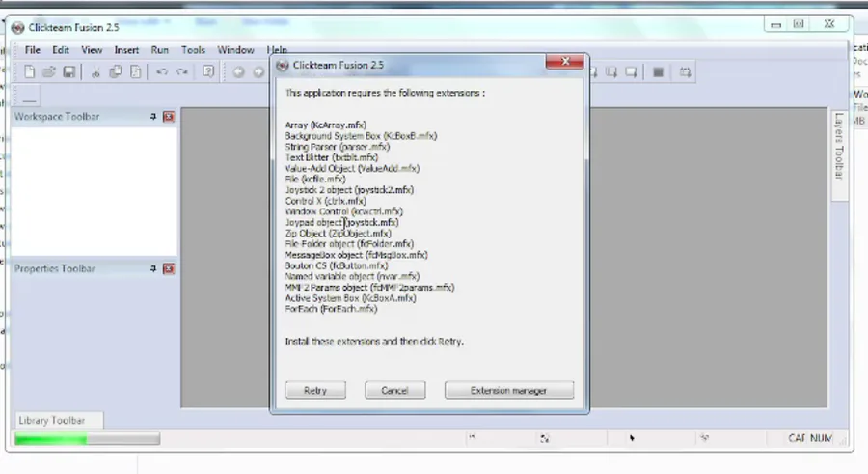Screen dimensions: 868x474
Task: Click the Background System Box extension line
Action: click(361, 136)
